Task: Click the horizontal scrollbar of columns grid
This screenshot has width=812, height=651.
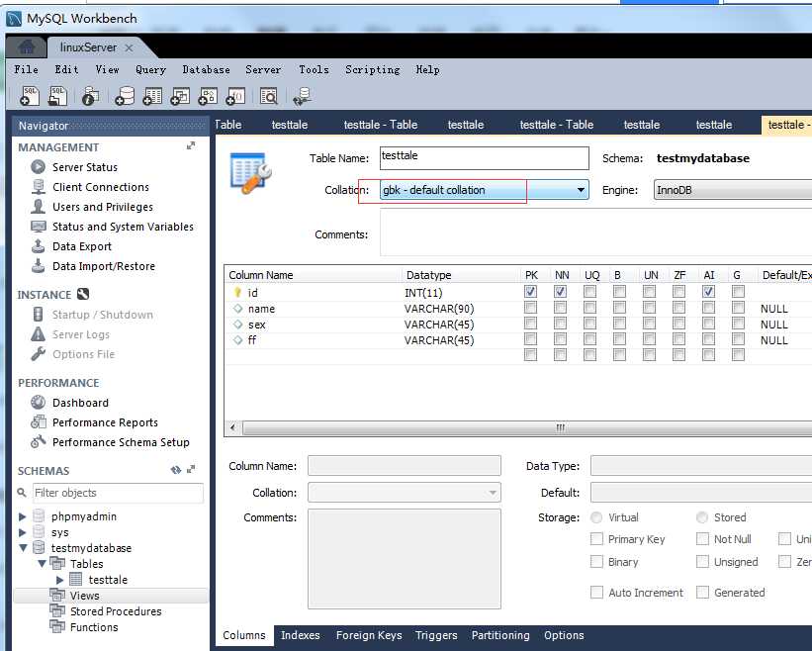Action: point(527,427)
